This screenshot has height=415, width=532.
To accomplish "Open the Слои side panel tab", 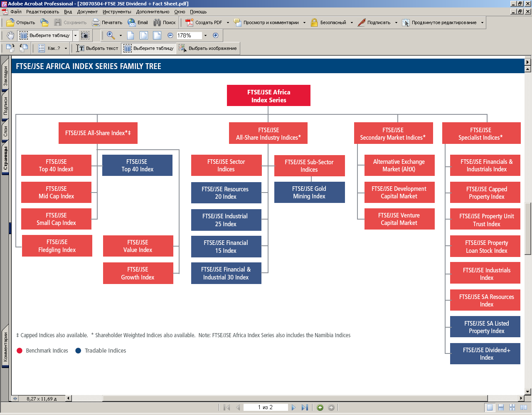I will pyautogui.click(x=5, y=131).
